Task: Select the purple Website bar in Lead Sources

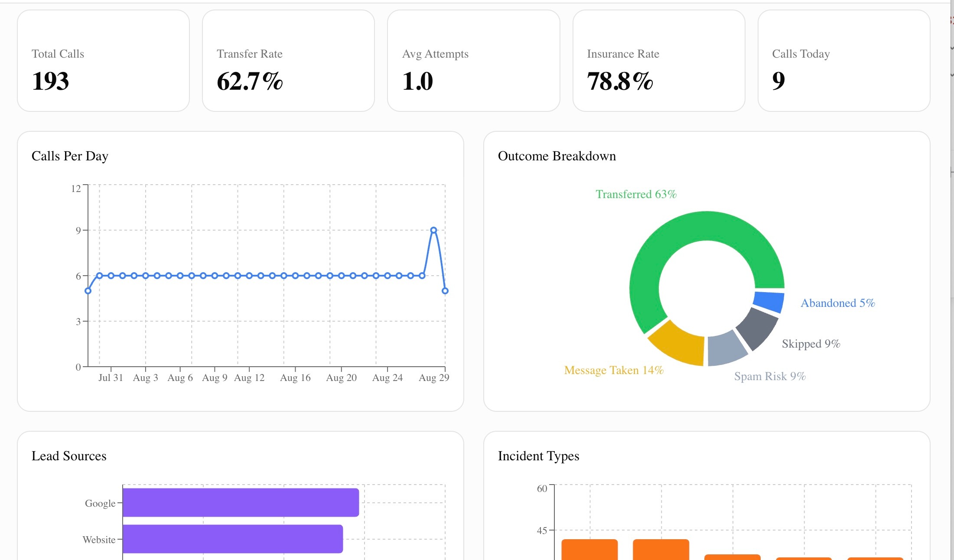Action: pyautogui.click(x=233, y=539)
